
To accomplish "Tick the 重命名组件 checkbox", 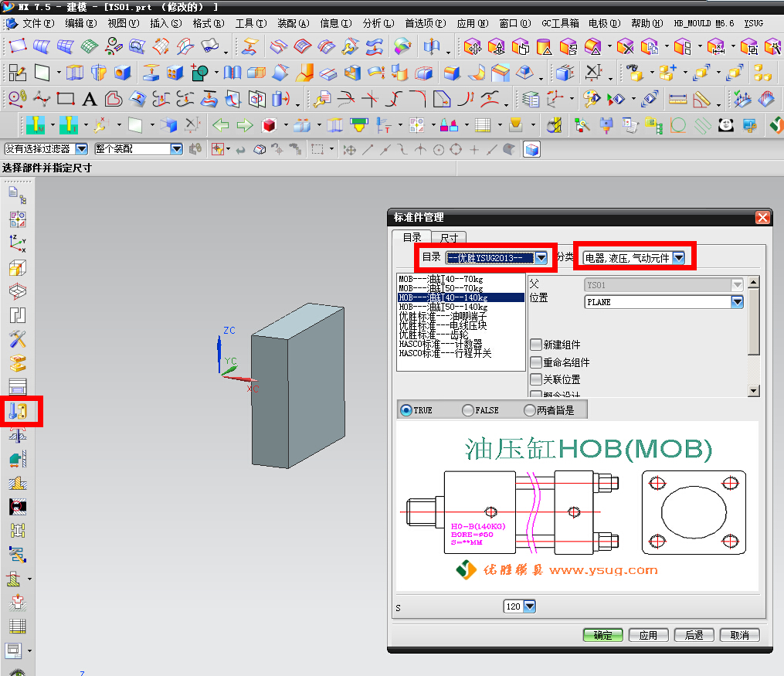I will coord(536,362).
